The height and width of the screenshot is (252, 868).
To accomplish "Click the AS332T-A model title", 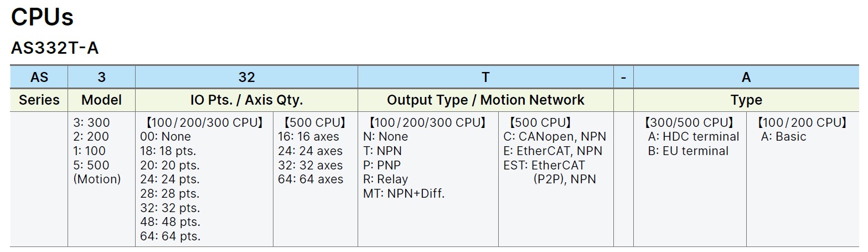I will [x=55, y=48].
